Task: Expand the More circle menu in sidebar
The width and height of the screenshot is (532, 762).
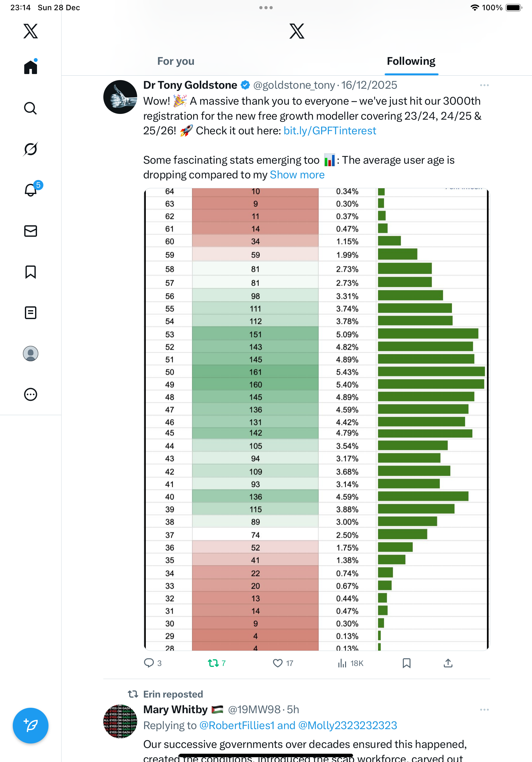Action: (31, 394)
